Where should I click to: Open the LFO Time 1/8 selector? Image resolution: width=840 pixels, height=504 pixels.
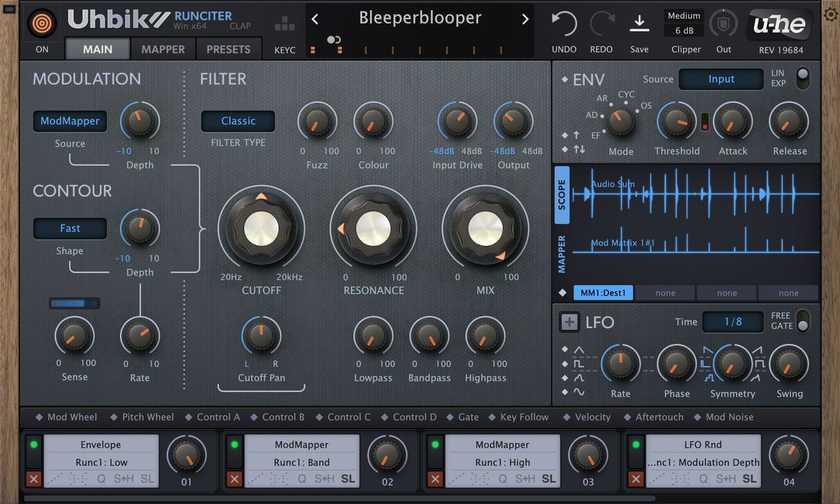733,321
